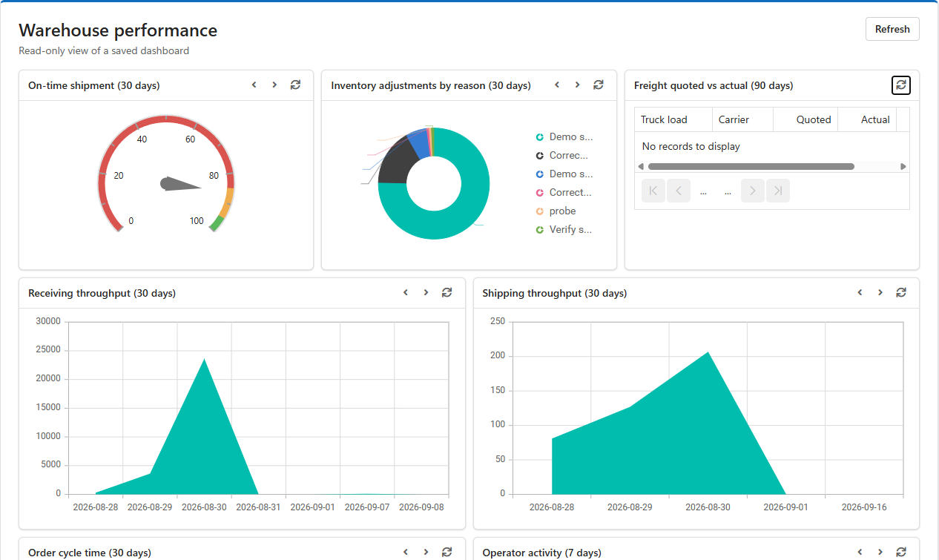Image resolution: width=939 pixels, height=560 pixels.
Task: Show next period for Inventory adjustments
Action: tap(578, 85)
